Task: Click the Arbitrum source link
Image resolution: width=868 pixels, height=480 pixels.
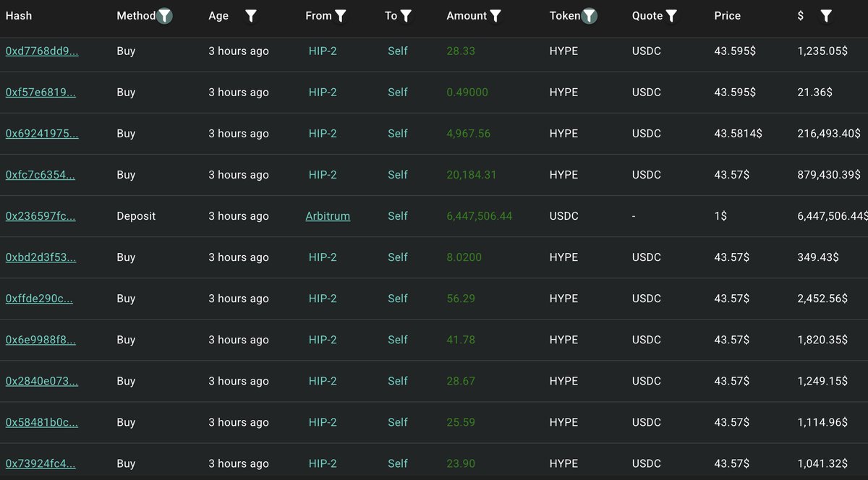Action: click(328, 216)
